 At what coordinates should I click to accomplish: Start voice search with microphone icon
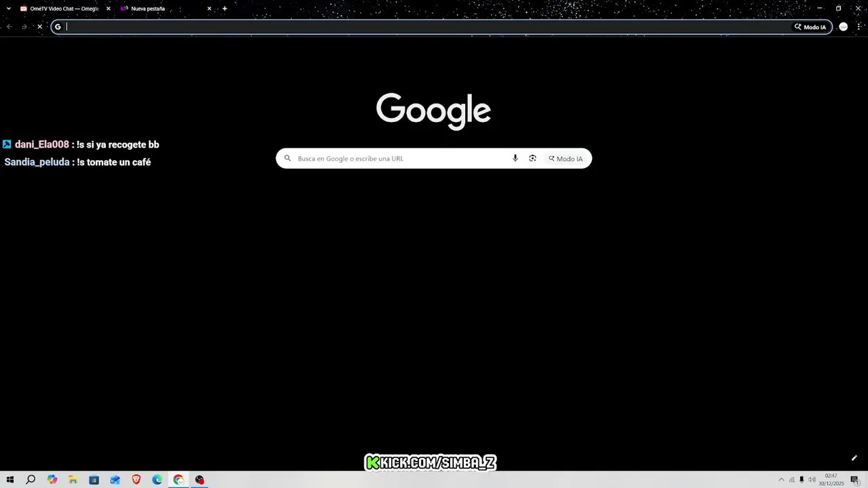[x=515, y=159]
